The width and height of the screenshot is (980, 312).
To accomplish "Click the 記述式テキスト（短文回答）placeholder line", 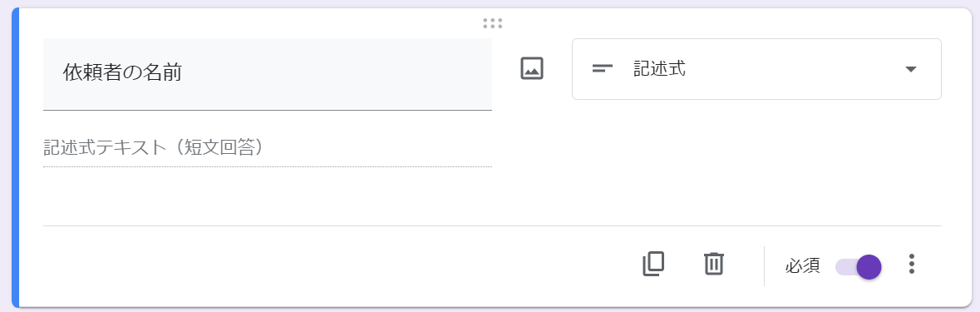I will coord(268,147).
